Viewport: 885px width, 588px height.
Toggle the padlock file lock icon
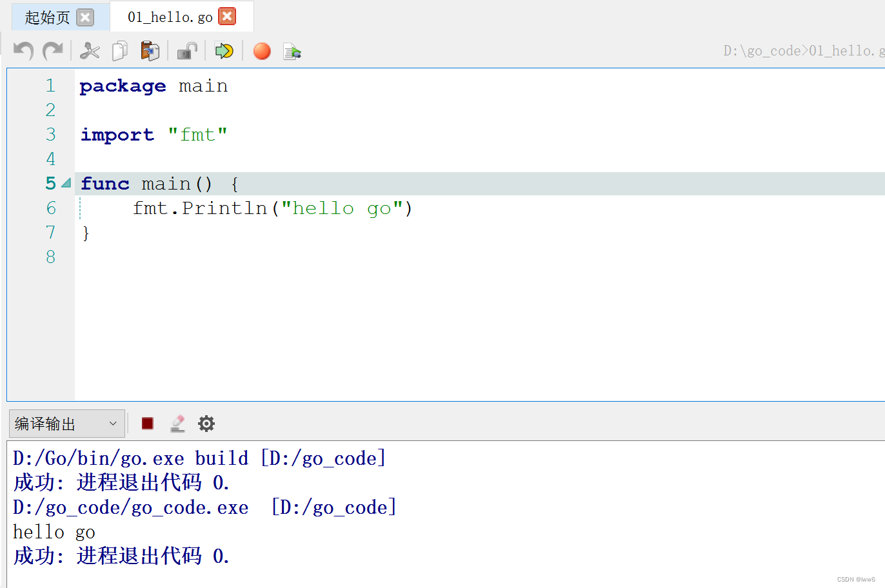(187, 51)
